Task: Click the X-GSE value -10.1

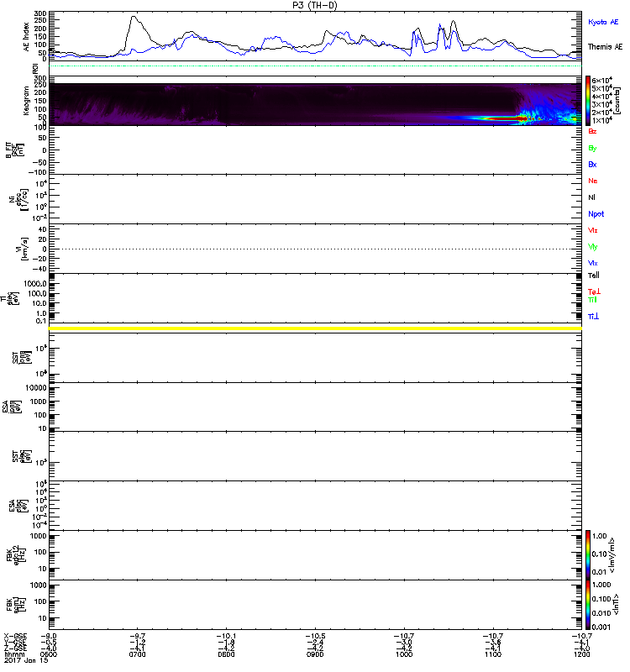Action: (226, 637)
